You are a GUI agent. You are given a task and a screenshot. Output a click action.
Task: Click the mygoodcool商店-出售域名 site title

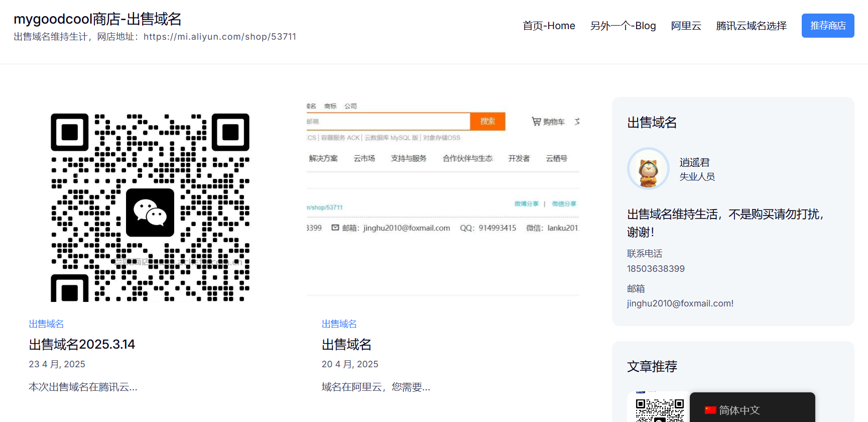coord(97,19)
